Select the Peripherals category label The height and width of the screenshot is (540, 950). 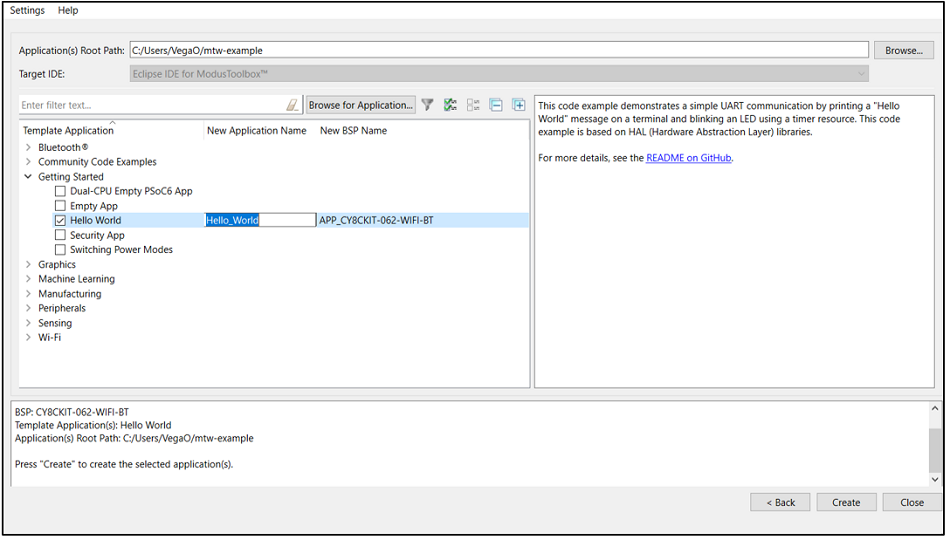coord(62,308)
